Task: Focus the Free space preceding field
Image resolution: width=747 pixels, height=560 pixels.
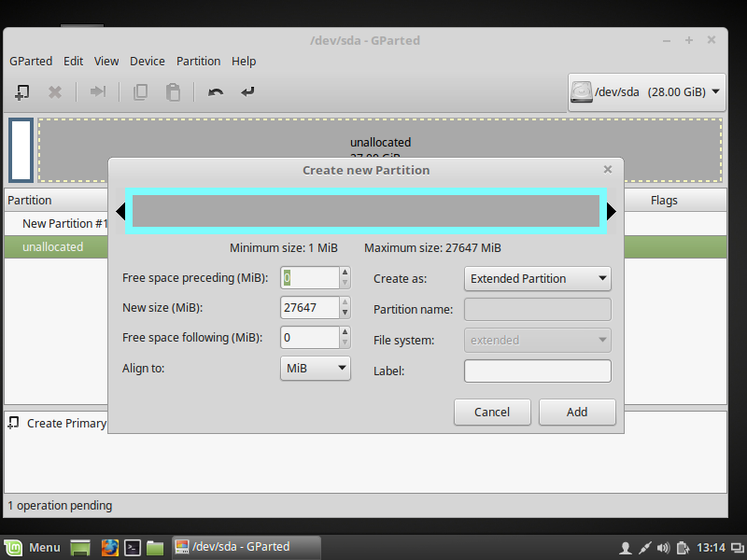Action: click(310, 278)
